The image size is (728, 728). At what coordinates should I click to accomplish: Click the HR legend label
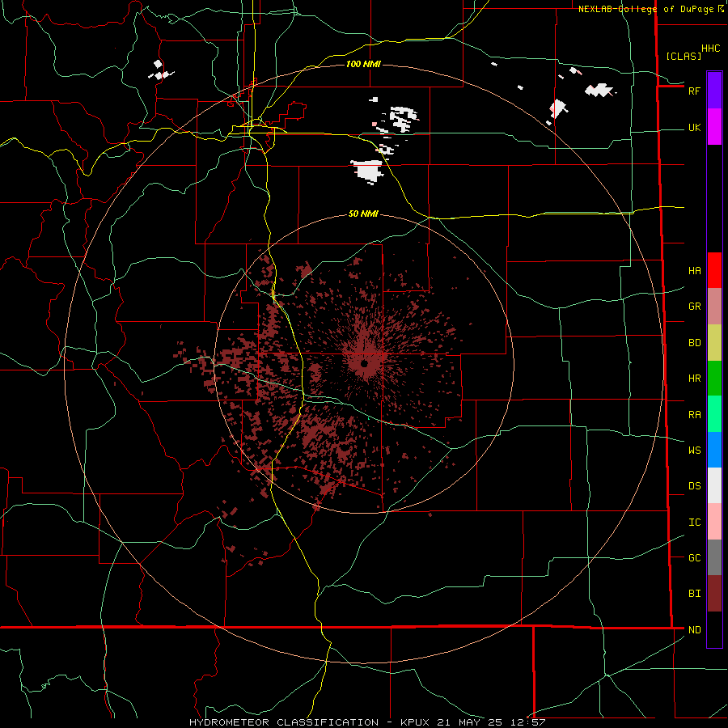(x=694, y=379)
